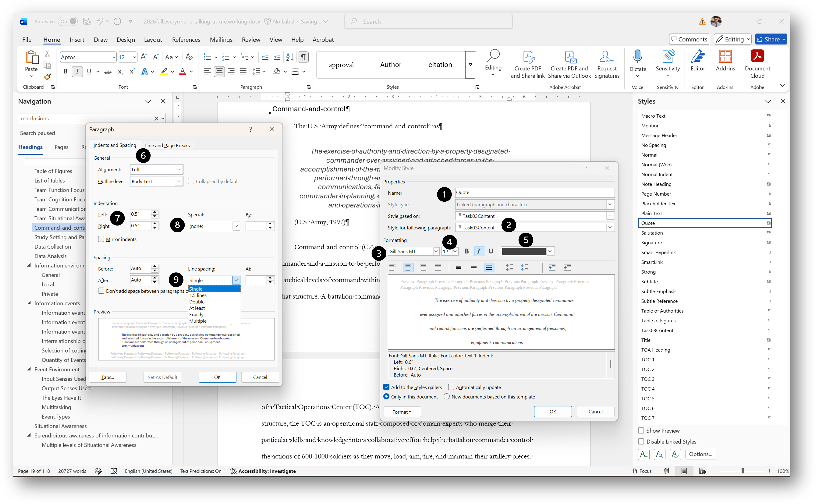Toggle Underline in the Modify Style dialog
The width and height of the screenshot is (817, 504).
[491, 251]
